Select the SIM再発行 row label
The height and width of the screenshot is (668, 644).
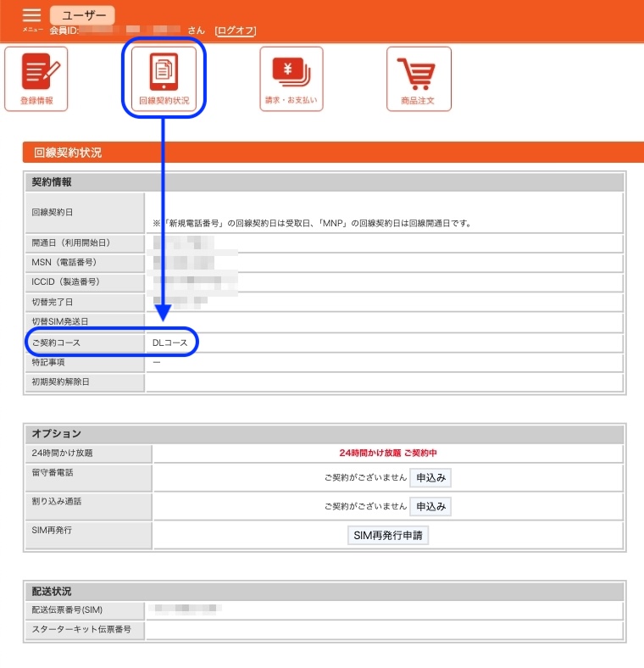pyautogui.click(x=52, y=531)
